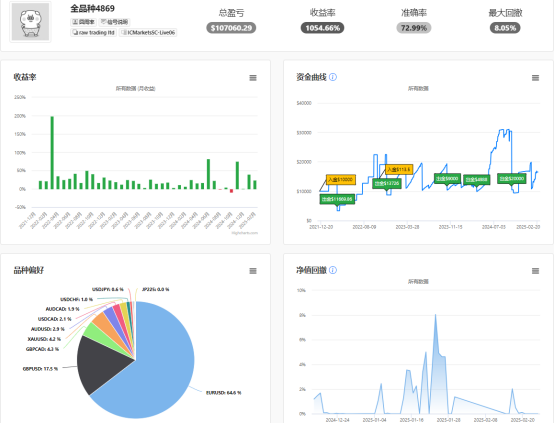The image size is (554, 424).
Task: Click the info icon beside 资金曲线
Action: tap(333, 77)
